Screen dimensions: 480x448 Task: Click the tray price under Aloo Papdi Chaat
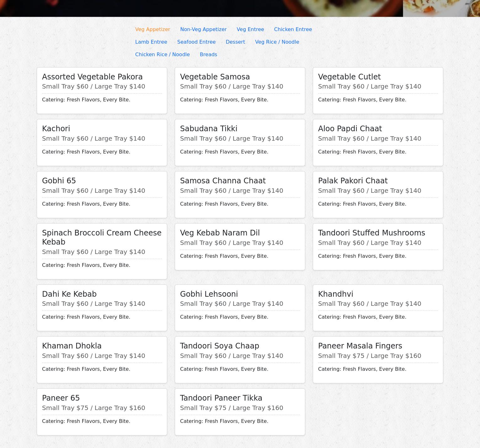coord(370,138)
